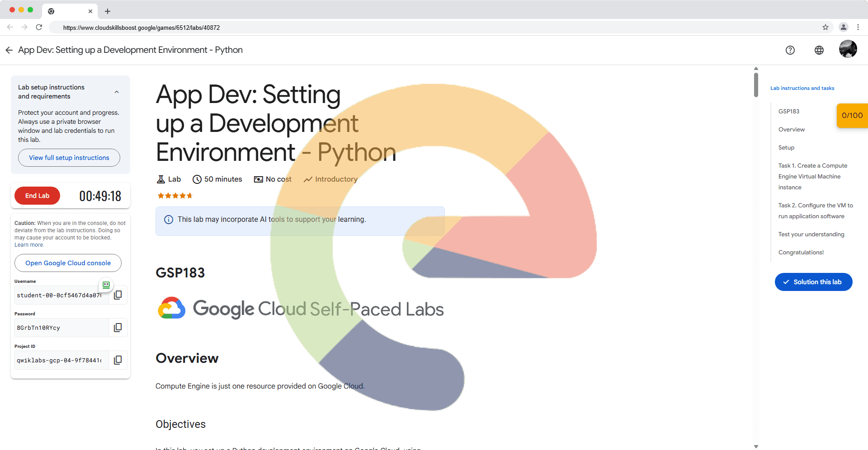Copy the Username with its copy icon

118,295
